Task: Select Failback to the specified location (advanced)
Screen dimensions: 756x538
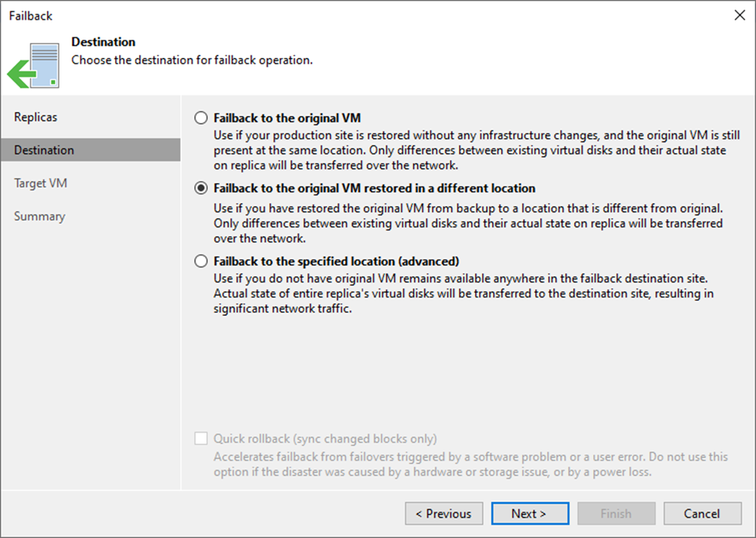Action: 200,261
